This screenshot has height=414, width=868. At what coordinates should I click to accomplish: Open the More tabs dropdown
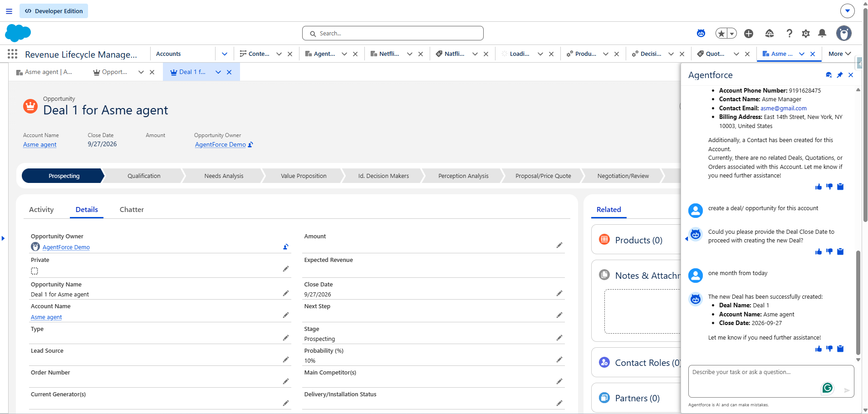(839, 54)
